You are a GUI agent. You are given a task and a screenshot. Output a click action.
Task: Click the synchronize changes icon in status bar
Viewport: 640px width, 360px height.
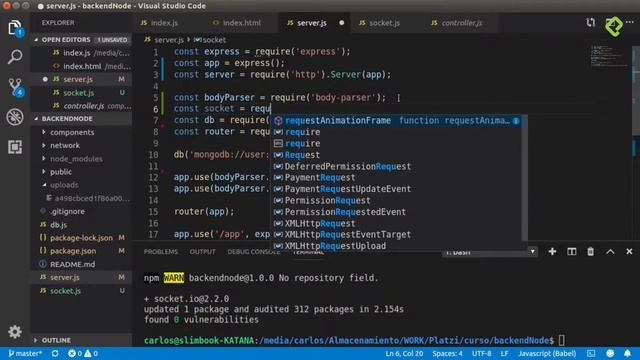coord(55,353)
